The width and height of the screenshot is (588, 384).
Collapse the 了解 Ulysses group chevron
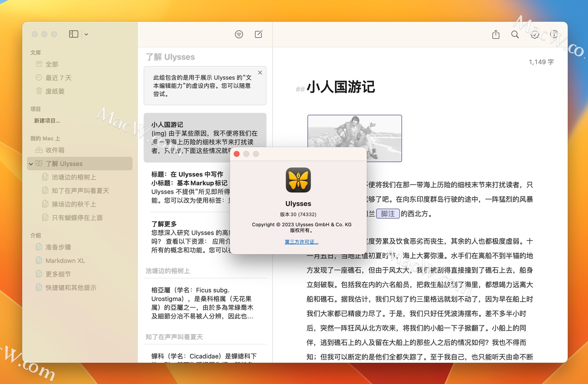coord(31,164)
